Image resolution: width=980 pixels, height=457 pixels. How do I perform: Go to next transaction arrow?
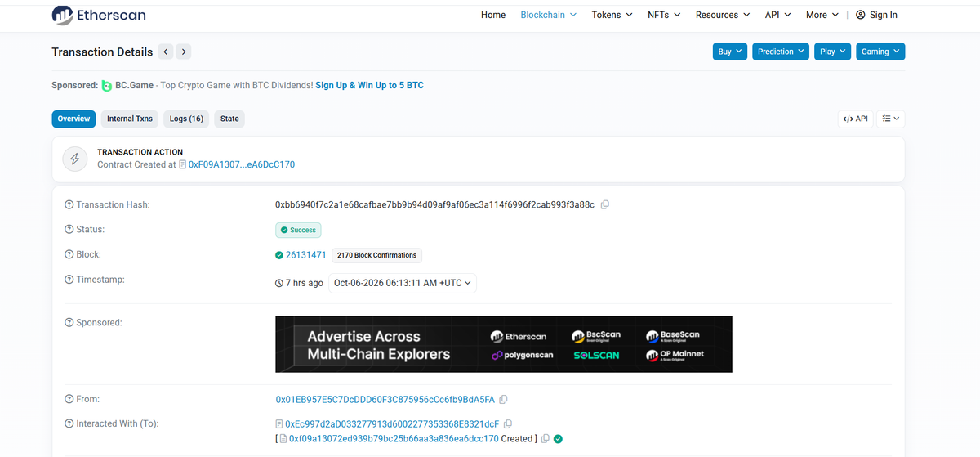click(x=184, y=52)
